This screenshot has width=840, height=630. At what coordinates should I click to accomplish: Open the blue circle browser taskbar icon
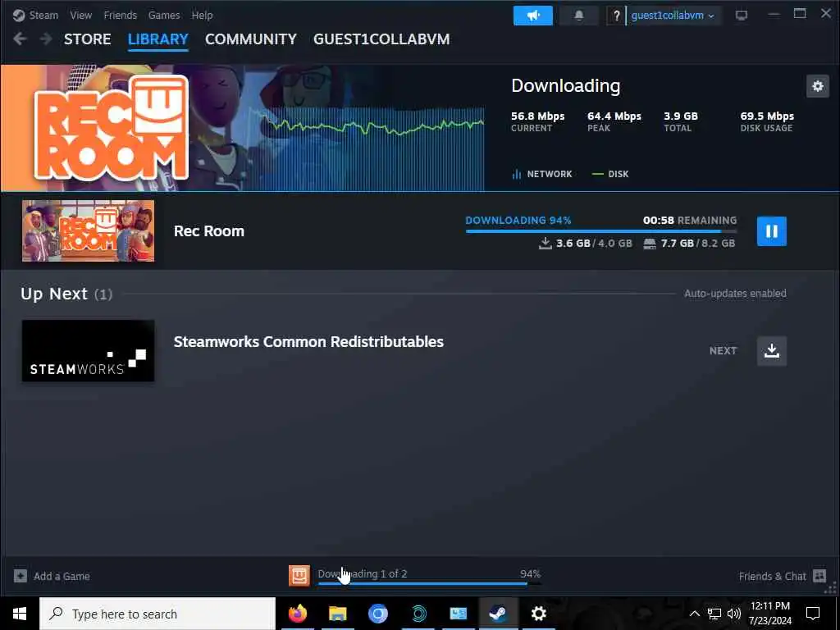377,614
